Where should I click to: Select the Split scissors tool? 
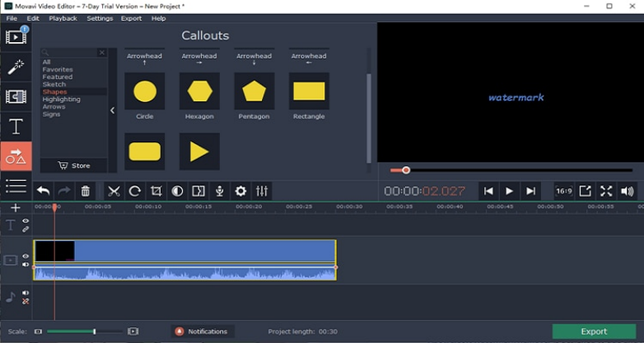point(114,191)
